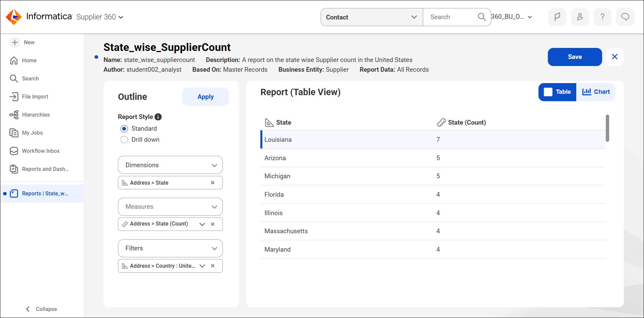Switch to Chart view
644x318 pixels.
(596, 92)
